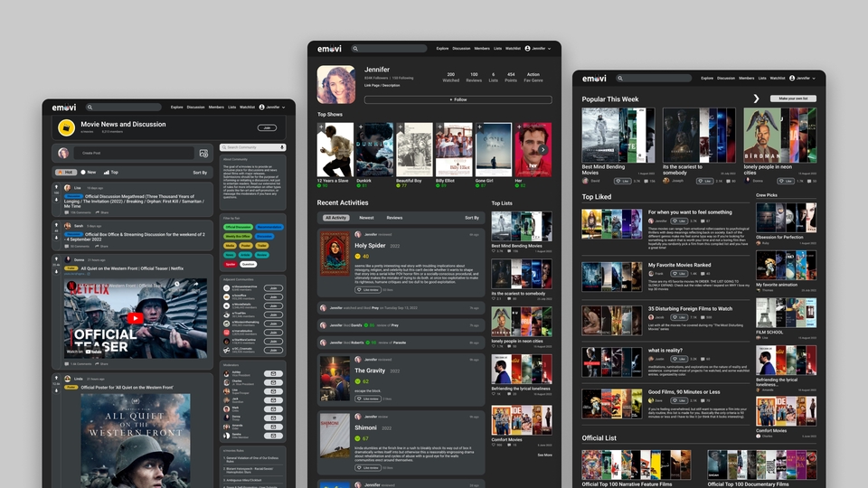Click the Search Community field
This screenshot has height=488, width=868.
pyautogui.click(x=252, y=147)
